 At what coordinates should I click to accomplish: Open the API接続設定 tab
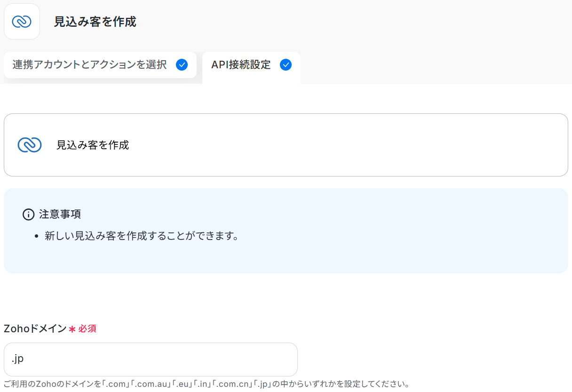click(251, 67)
